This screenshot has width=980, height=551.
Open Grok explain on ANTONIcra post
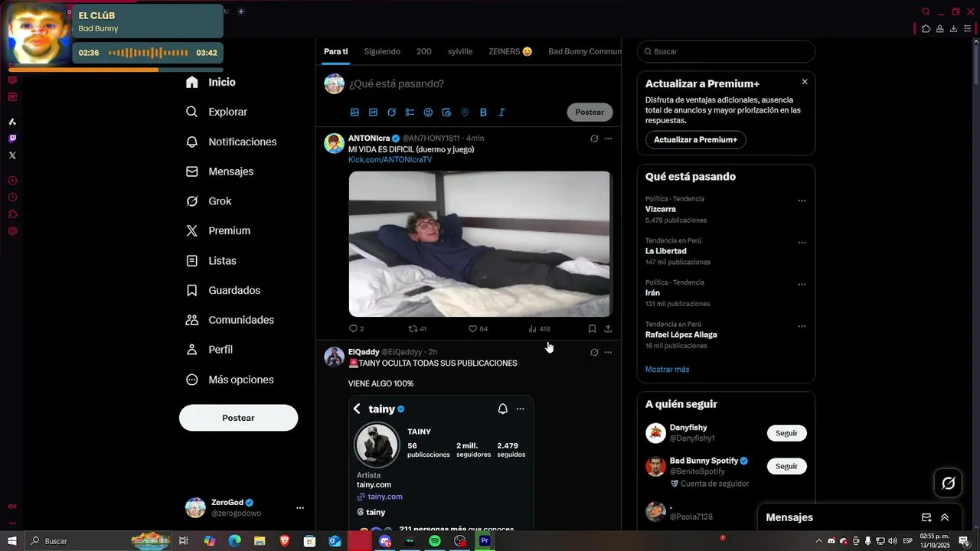(594, 139)
